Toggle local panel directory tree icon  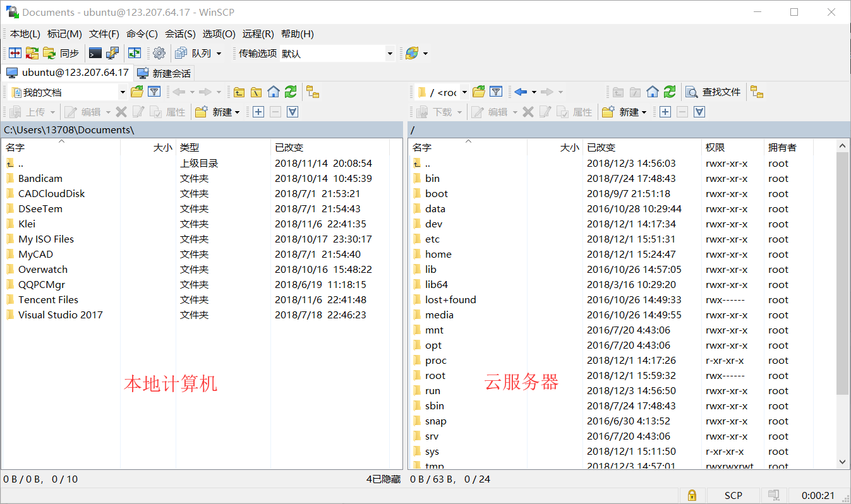click(x=313, y=92)
